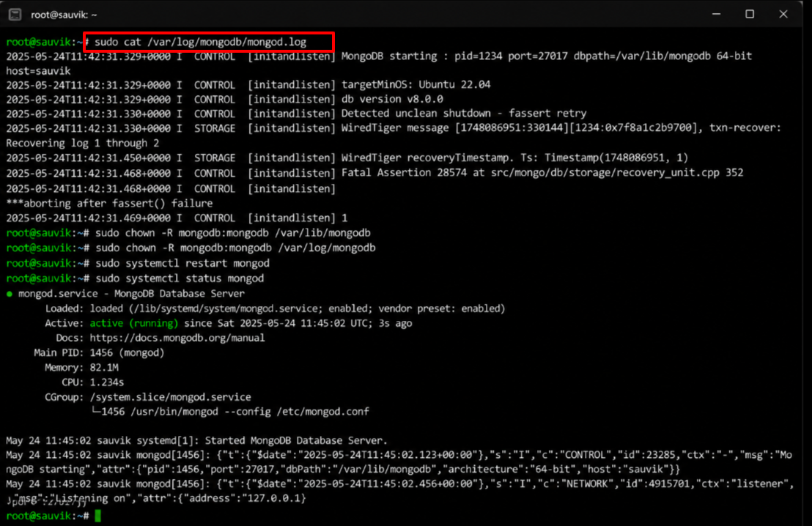This screenshot has height=526, width=812.
Task: Open the https://docs.mongodb.org/manual link
Action: [177, 338]
